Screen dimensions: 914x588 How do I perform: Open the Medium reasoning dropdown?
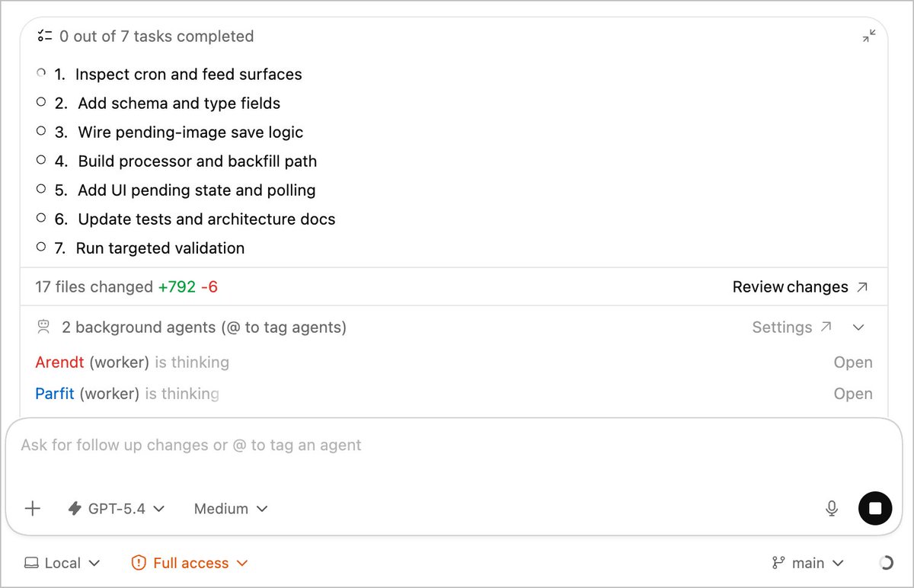coord(231,509)
